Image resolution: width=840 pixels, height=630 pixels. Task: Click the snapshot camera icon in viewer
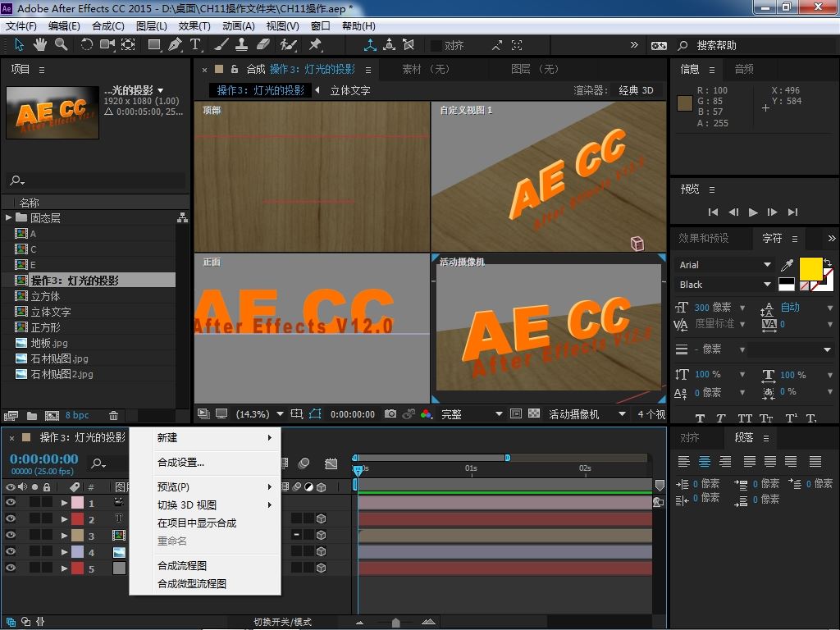pos(390,413)
